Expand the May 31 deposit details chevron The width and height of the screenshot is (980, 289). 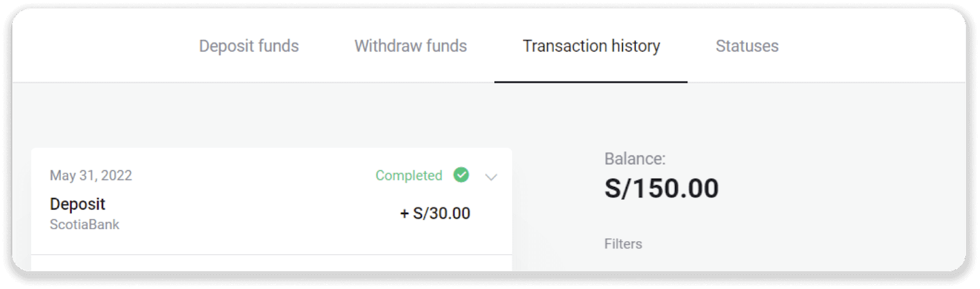491,177
